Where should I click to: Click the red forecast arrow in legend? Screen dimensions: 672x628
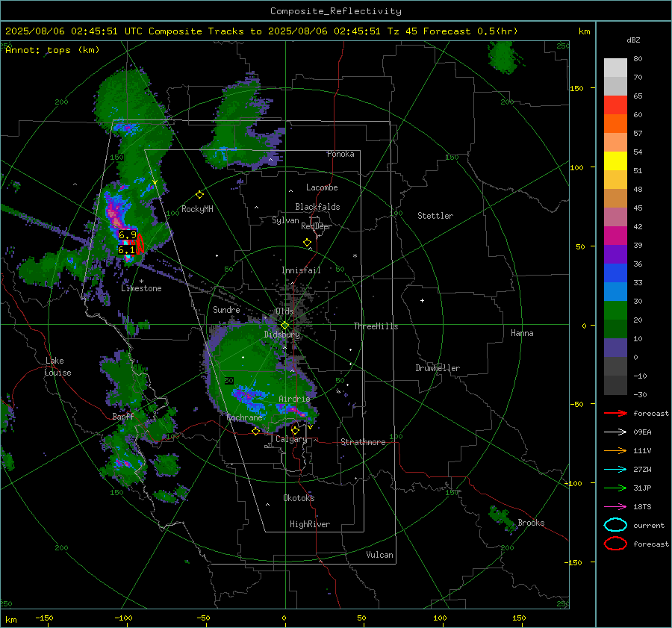615,413
